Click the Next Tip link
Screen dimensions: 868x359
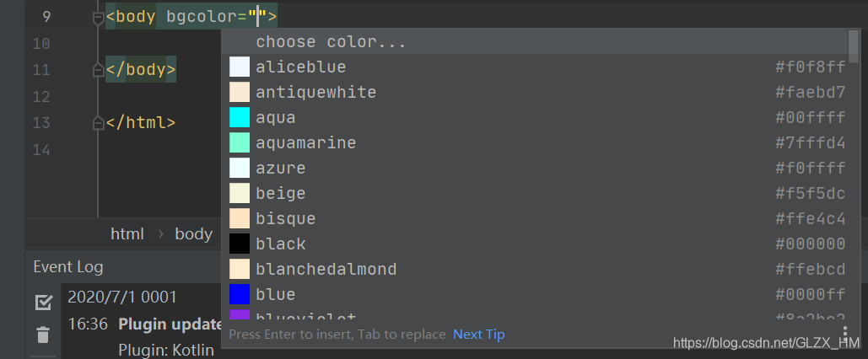[x=479, y=334]
